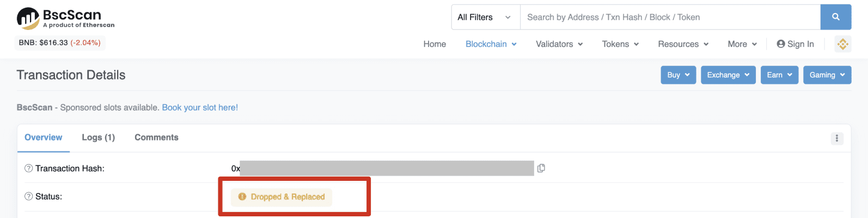Focus the address search input field

tap(670, 17)
